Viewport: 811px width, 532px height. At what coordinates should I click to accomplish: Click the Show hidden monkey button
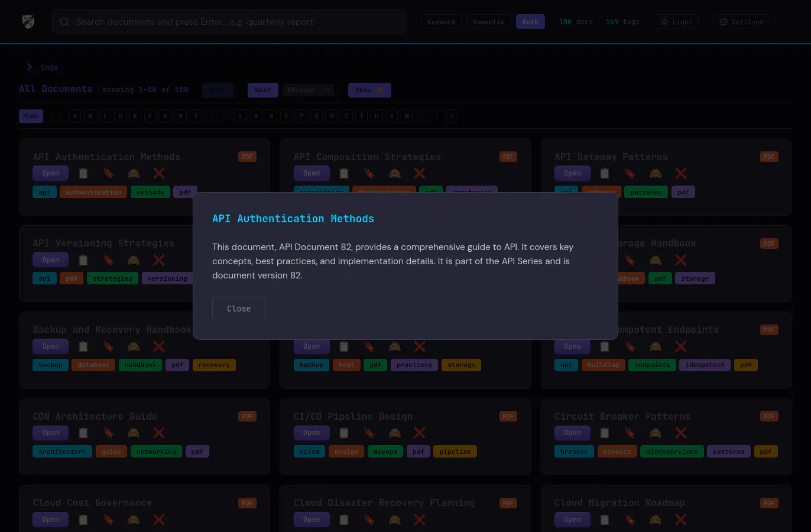click(369, 90)
